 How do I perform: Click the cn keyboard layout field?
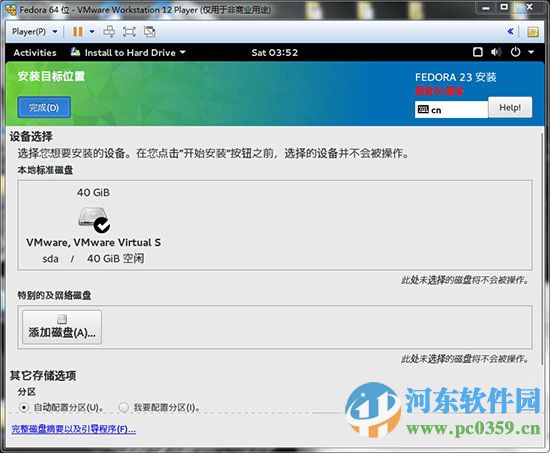point(451,110)
